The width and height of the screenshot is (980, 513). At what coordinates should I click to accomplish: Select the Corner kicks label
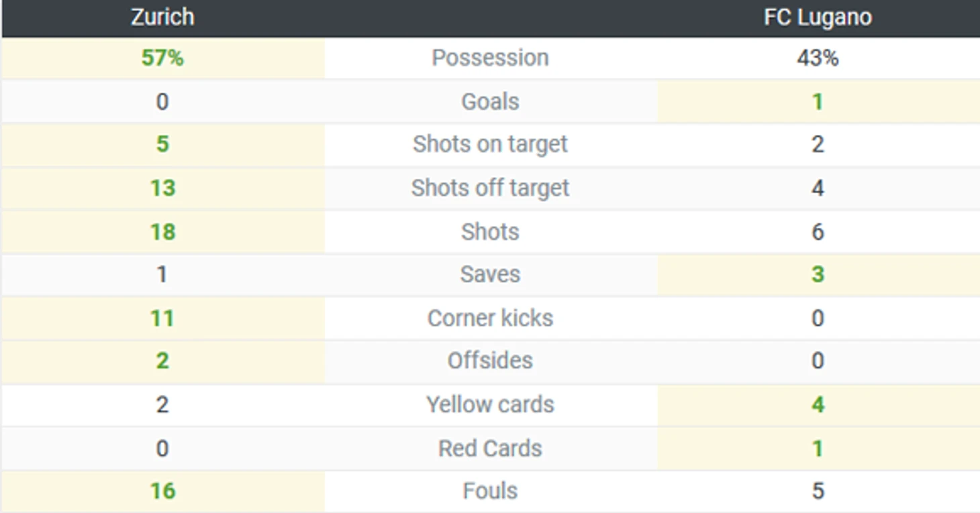click(x=490, y=318)
